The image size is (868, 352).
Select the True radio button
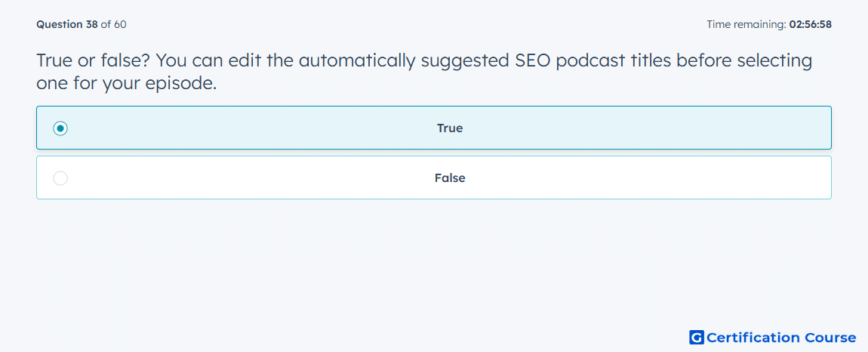[60, 128]
